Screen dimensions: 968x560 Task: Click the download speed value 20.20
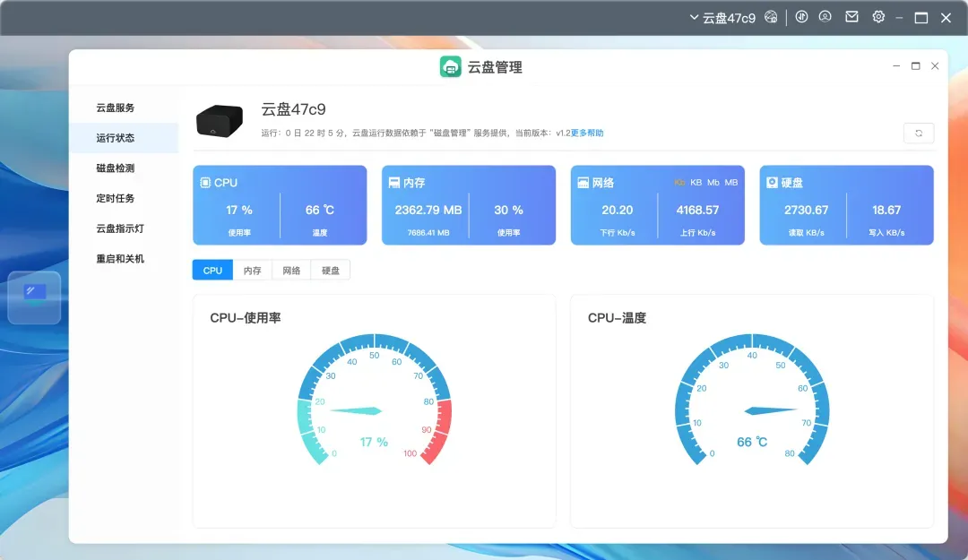618,211
